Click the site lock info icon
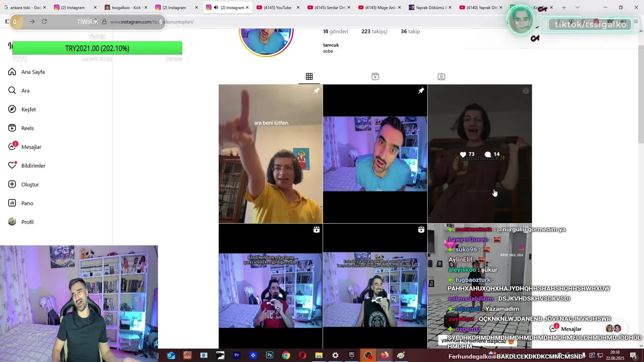The width and height of the screenshot is (644, 362). click(104, 22)
